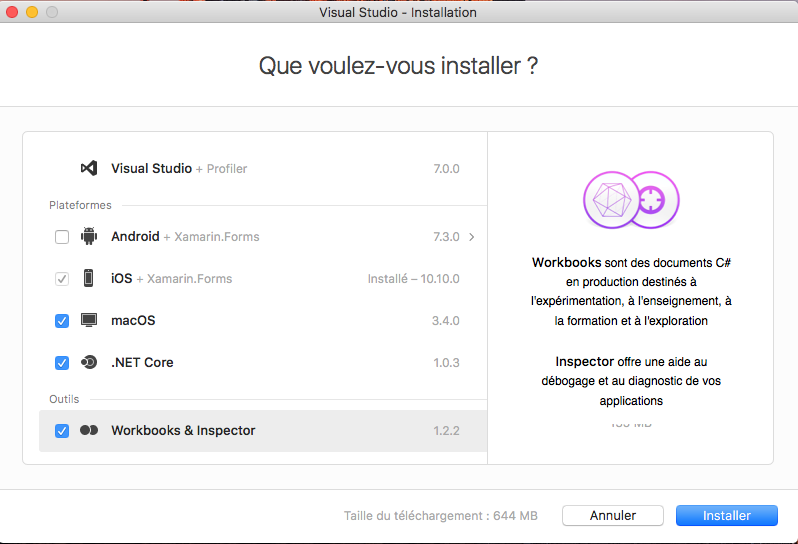Click the macOS monitor icon
This screenshot has height=544, width=798.
click(89, 320)
